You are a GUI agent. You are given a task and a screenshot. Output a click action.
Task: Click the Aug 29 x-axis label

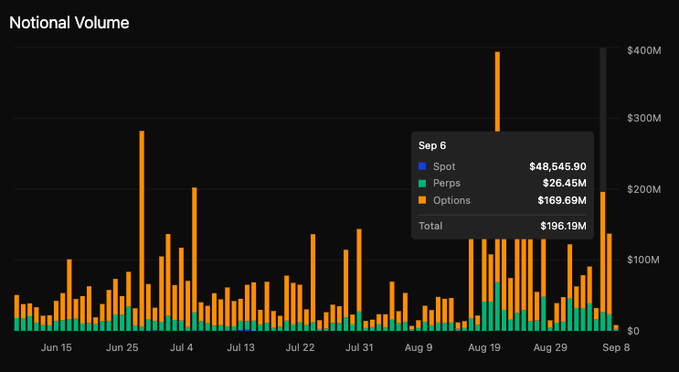pyautogui.click(x=550, y=348)
